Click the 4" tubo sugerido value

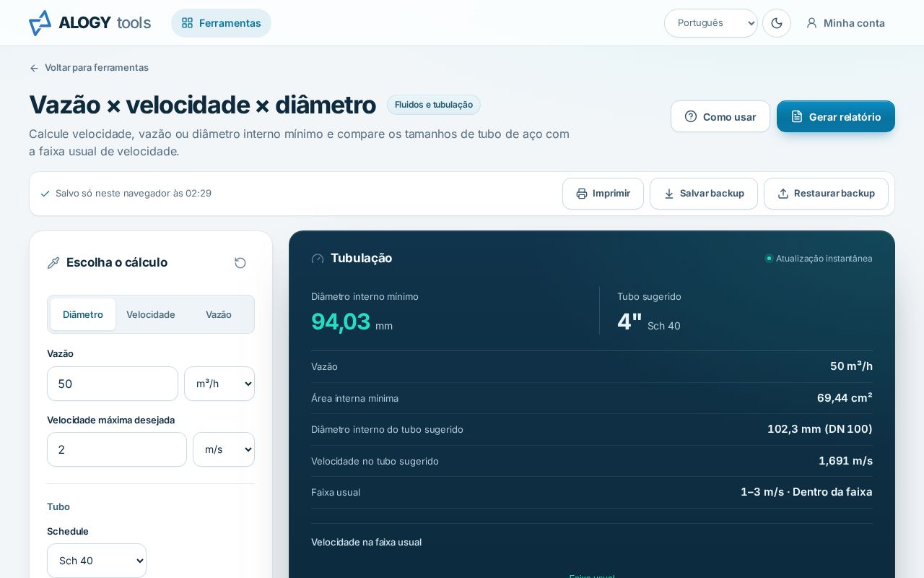(x=629, y=322)
